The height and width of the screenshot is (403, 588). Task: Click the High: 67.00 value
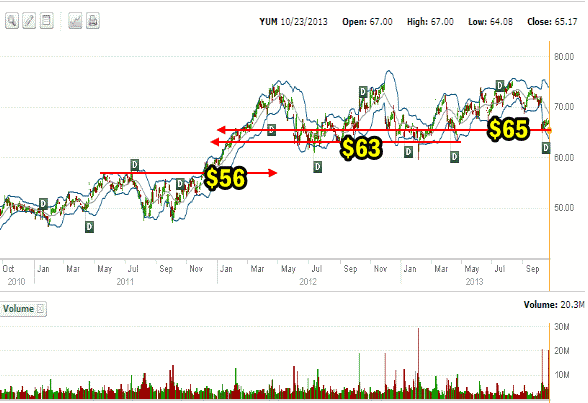click(430, 22)
